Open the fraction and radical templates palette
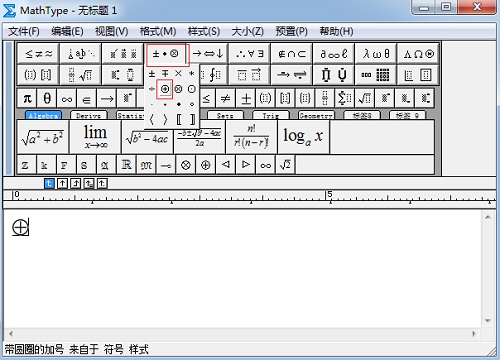Screen dimensions: 500x360 pos(81,75)
